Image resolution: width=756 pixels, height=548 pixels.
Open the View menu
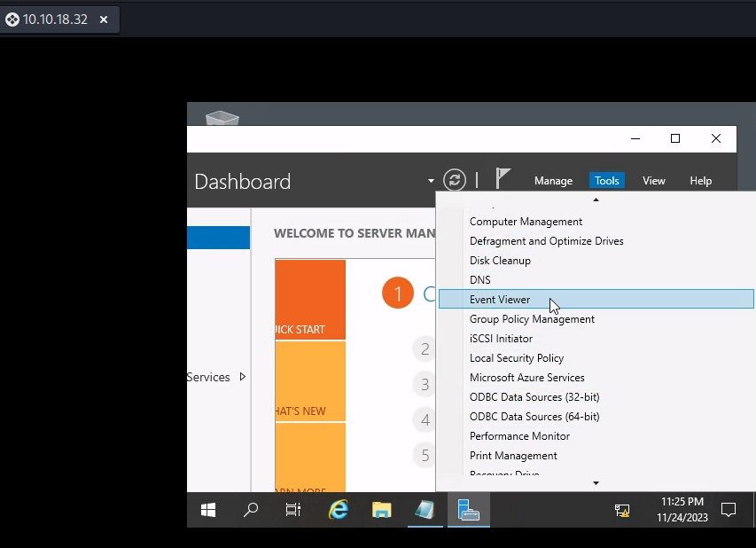coord(653,180)
